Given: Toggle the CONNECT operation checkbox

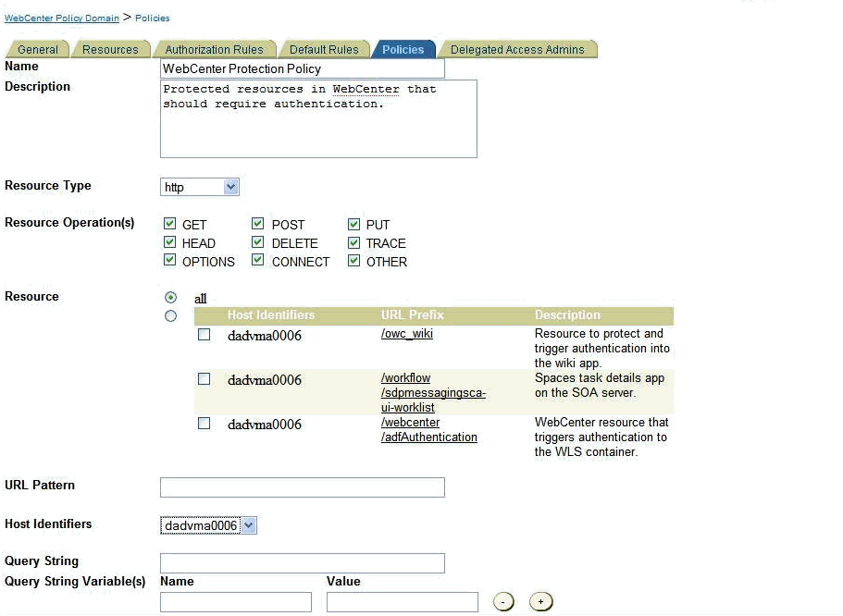Looking at the screenshot, I should point(258,261).
